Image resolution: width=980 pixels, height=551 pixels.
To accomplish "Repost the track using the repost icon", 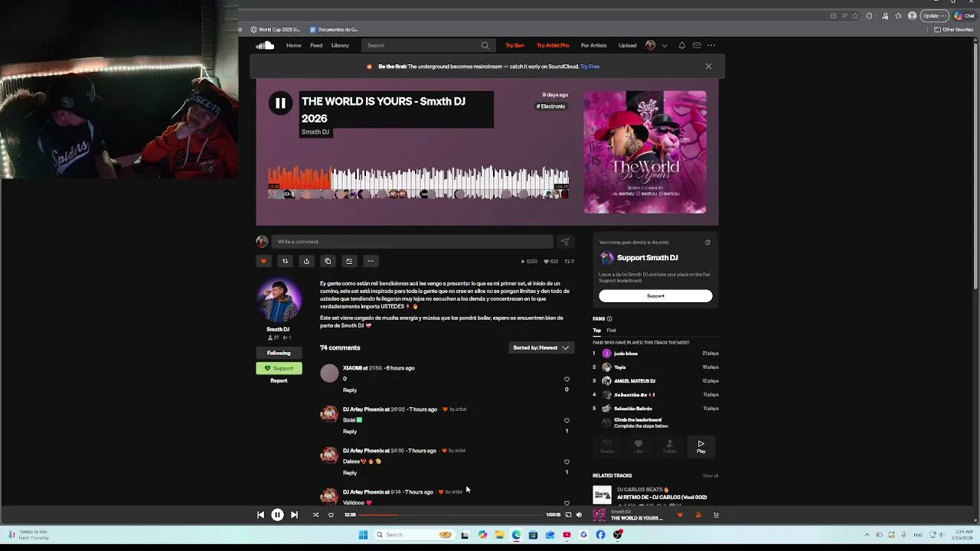I will 285,261.
